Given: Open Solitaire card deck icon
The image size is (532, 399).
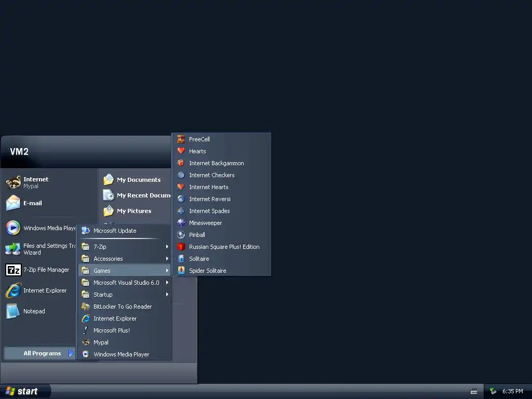Looking at the screenshot, I should pyautogui.click(x=181, y=259).
